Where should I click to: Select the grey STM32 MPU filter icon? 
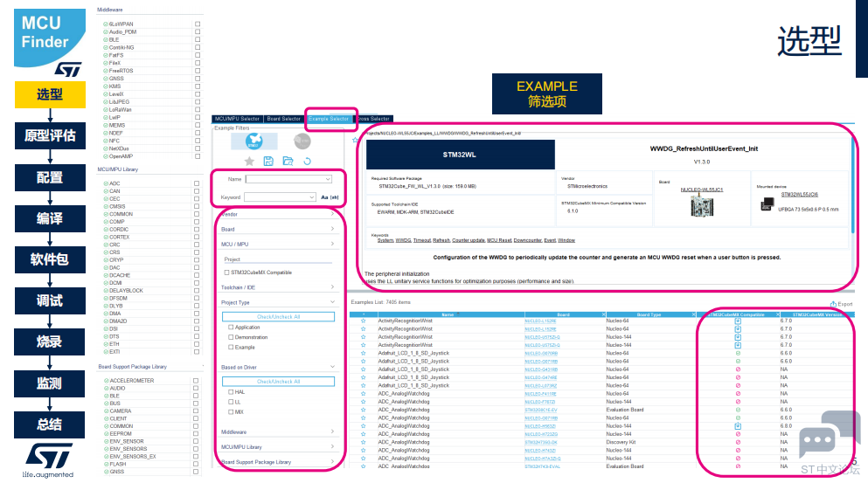tap(302, 141)
